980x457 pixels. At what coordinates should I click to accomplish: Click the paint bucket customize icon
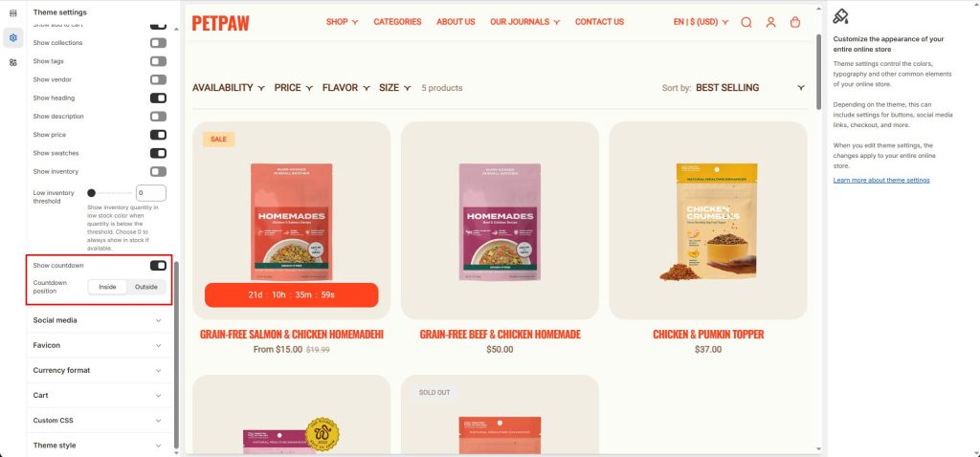(x=840, y=16)
